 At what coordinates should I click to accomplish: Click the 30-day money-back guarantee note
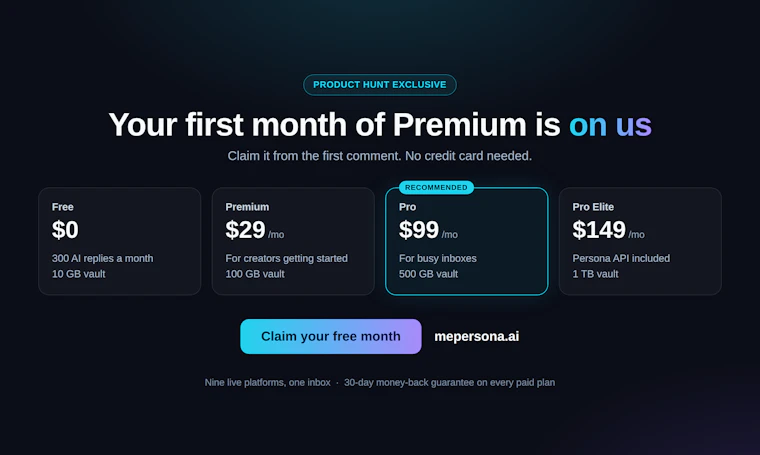(449, 382)
